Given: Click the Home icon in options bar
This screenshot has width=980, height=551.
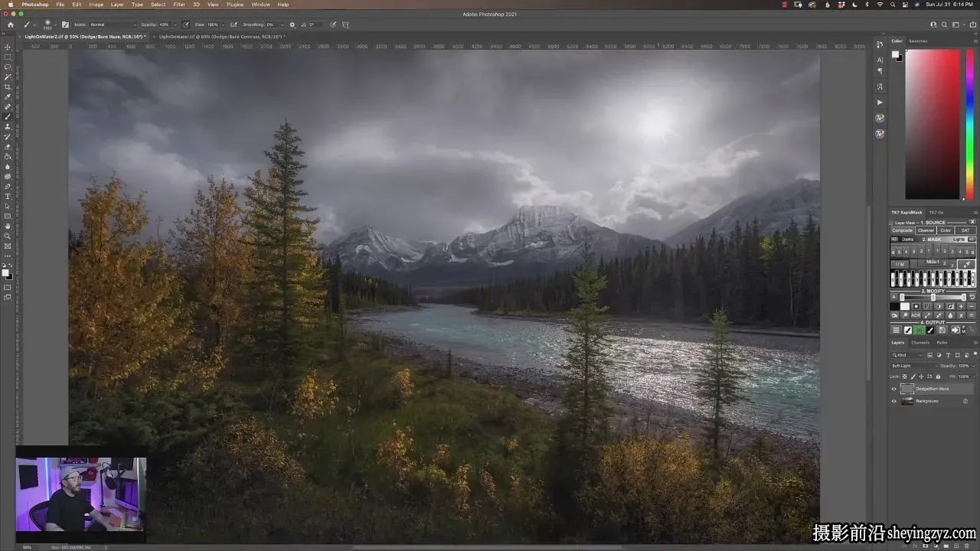Looking at the screenshot, I should click(x=11, y=24).
